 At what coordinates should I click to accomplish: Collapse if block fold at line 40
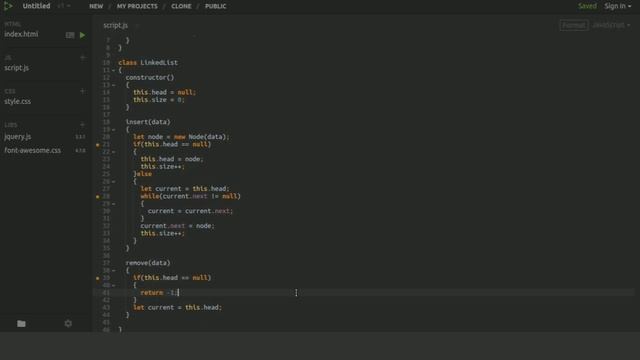[113, 285]
